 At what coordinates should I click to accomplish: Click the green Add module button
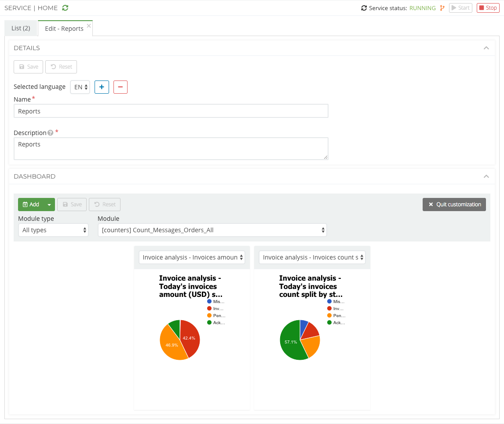(x=31, y=205)
